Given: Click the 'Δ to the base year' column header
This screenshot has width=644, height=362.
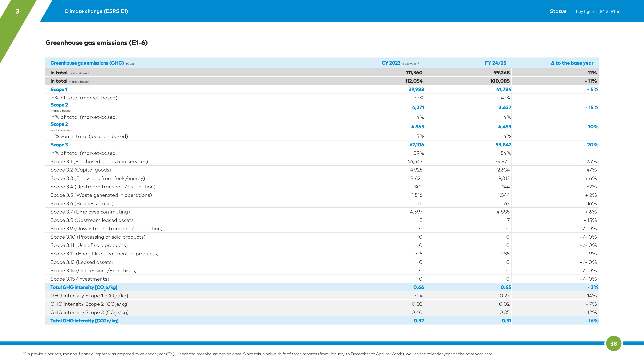Looking at the screenshot, I should (x=572, y=63).
